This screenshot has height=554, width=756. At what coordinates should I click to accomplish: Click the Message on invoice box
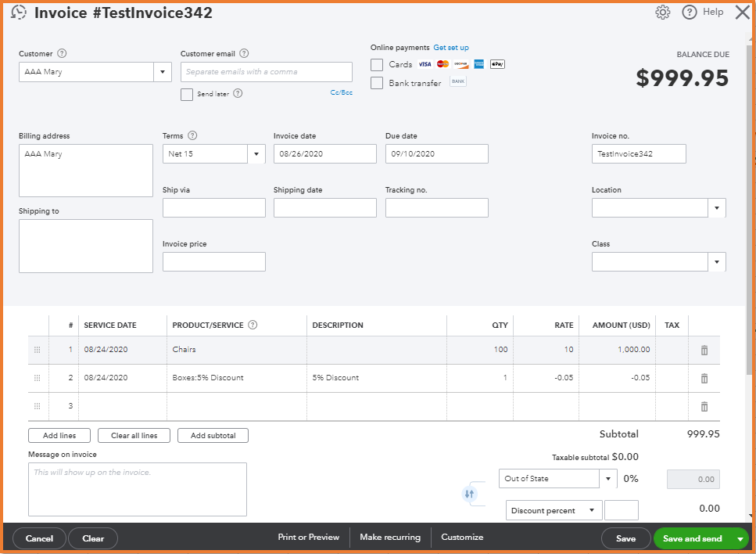coord(138,489)
